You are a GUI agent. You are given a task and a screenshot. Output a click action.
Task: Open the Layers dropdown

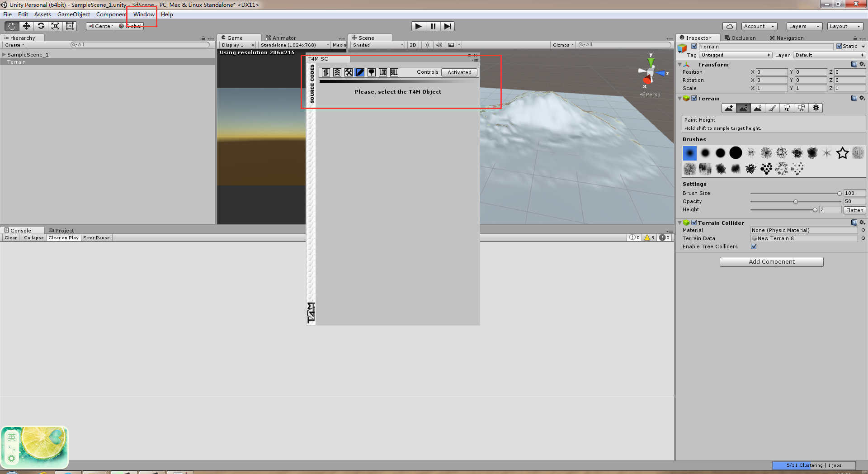click(804, 26)
